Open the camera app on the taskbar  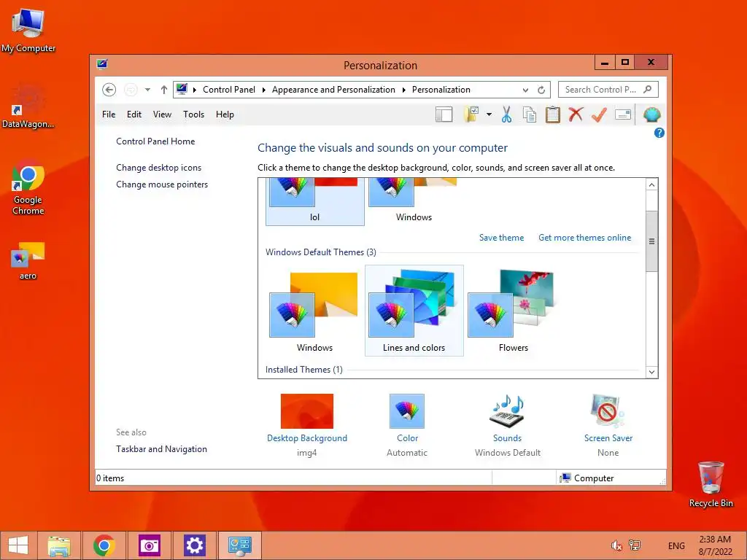click(x=149, y=545)
